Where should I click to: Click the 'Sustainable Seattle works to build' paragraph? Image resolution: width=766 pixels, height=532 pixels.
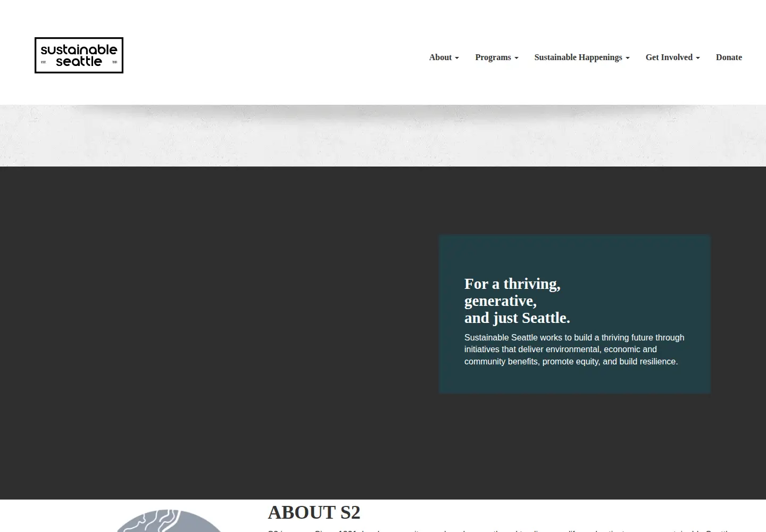(574, 350)
